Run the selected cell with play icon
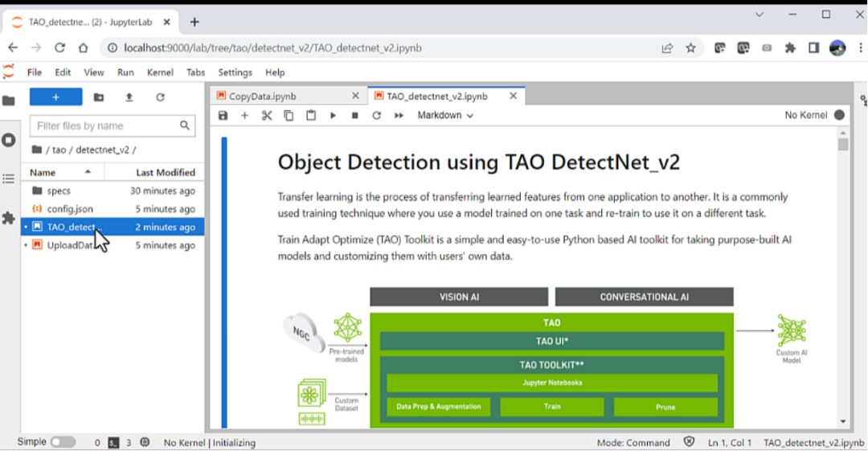Viewport: 868px width, 451px height. (333, 115)
